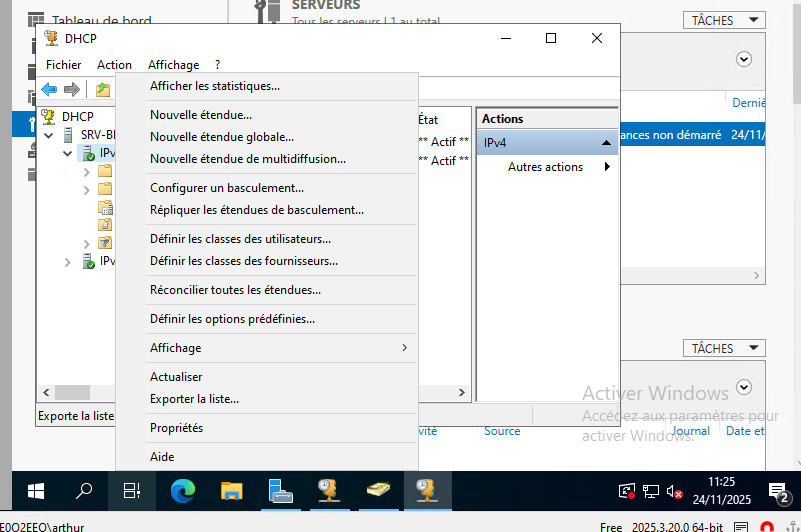Click the first scope folder under IPv4
Screen dimensions: 801x532
tap(105, 171)
